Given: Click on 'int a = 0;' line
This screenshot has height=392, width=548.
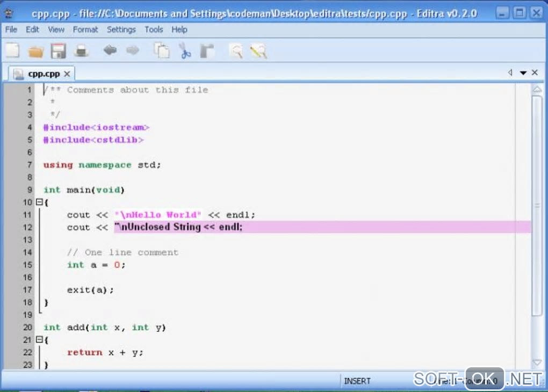Looking at the screenshot, I should click(x=96, y=265).
